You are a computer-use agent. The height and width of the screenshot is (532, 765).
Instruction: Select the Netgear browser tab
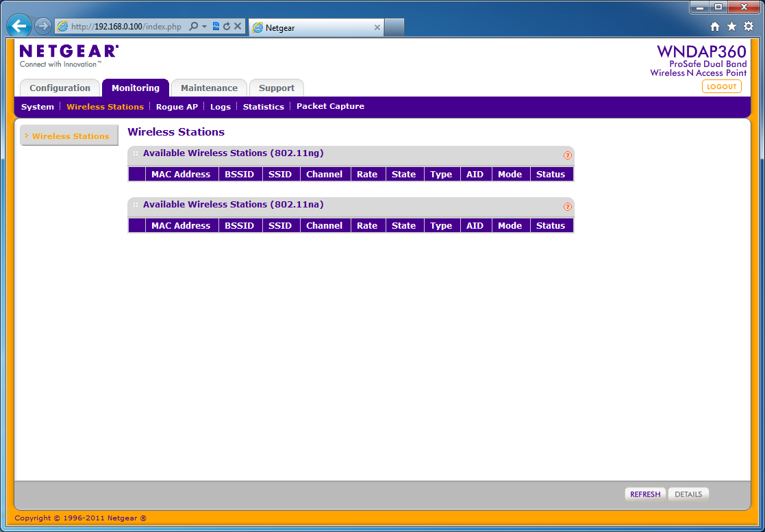(316, 28)
